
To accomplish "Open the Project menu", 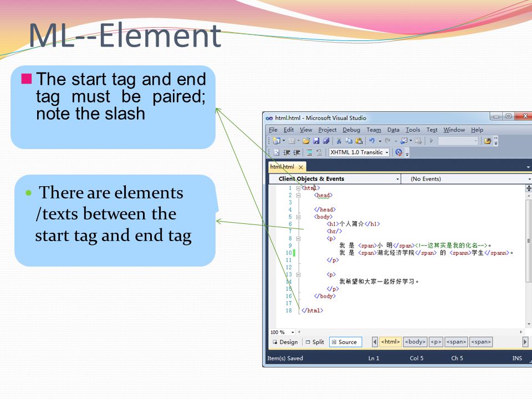I will pos(327,130).
